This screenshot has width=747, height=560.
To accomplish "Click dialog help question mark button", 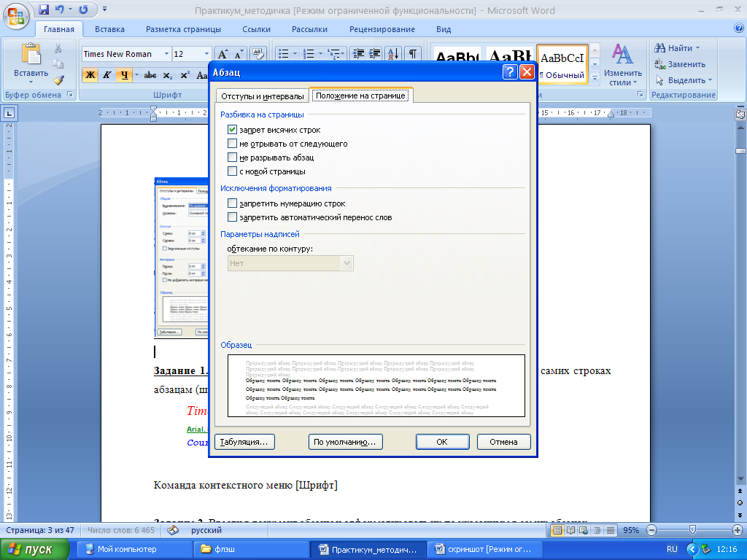I will (x=509, y=72).
